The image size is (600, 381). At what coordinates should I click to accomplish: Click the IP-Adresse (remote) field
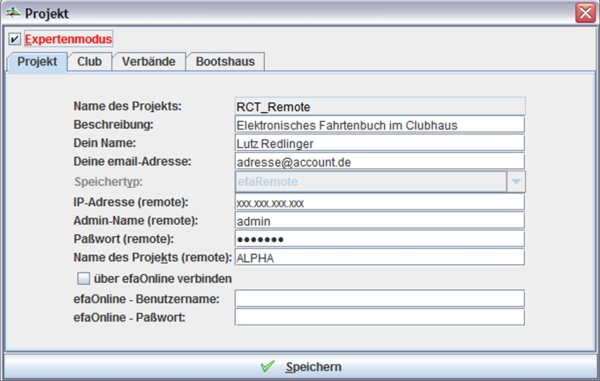[380, 202]
